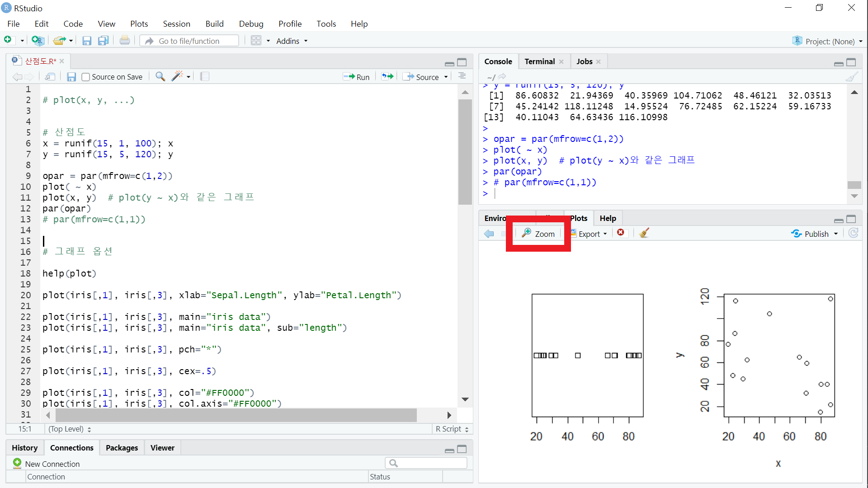Click the Find/Replace magnifier icon in editor
The image size is (868, 488).
(x=160, y=76)
